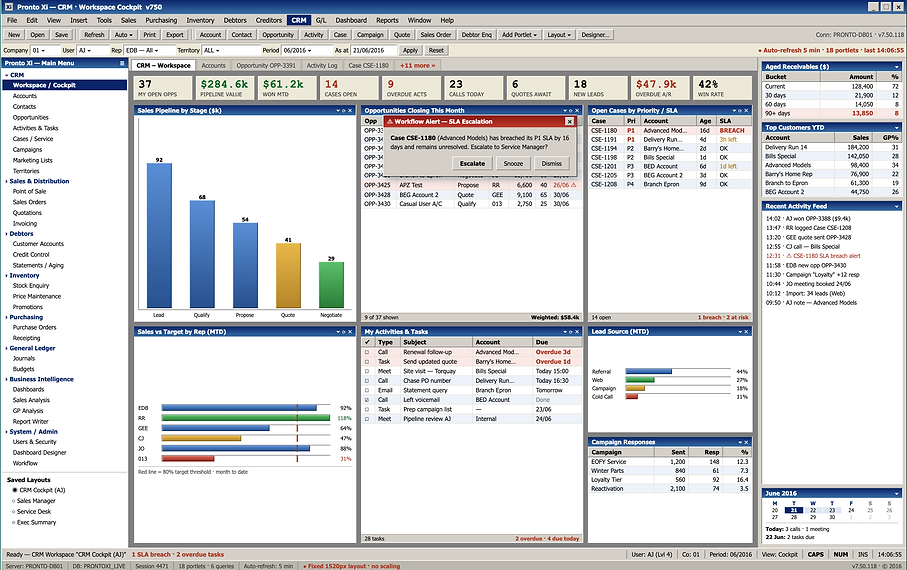Viewport: 907px width, 570px height.
Task: Click the Sales Order toolbar button
Action: [x=436, y=35]
